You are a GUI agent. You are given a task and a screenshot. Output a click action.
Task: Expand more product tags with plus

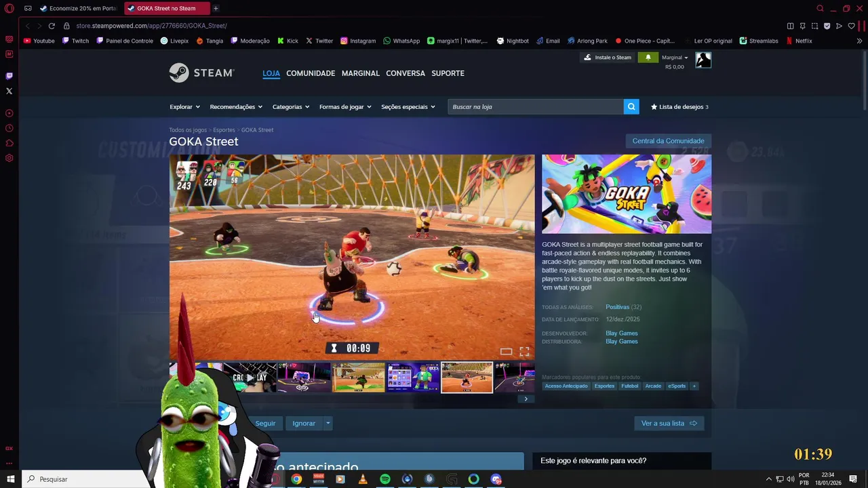694,386
